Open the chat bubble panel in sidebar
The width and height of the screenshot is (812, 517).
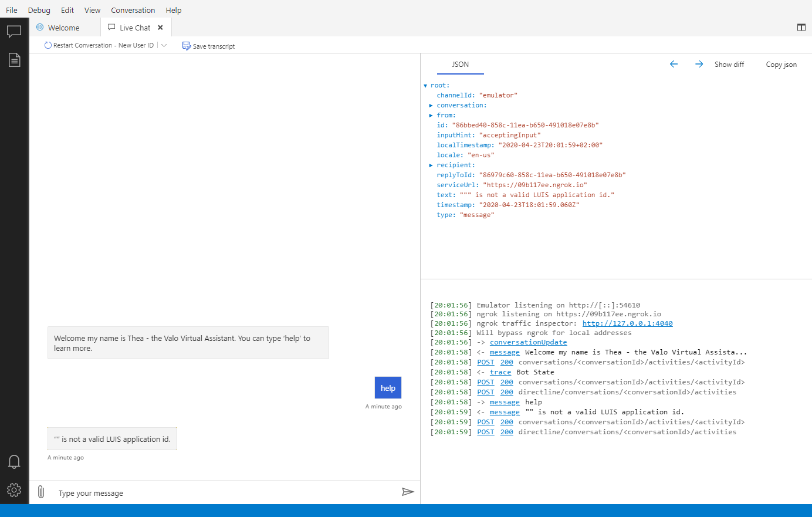(x=14, y=31)
